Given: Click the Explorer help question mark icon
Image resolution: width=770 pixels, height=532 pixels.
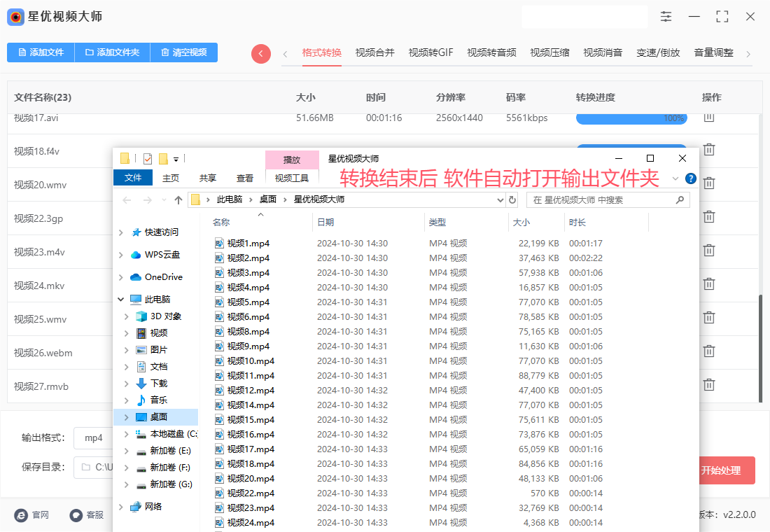Looking at the screenshot, I should coord(690,178).
